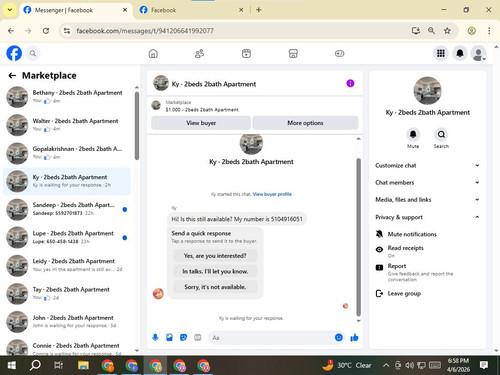Go to Home feed icon
The width and height of the screenshot is (500, 375).
click(x=153, y=53)
